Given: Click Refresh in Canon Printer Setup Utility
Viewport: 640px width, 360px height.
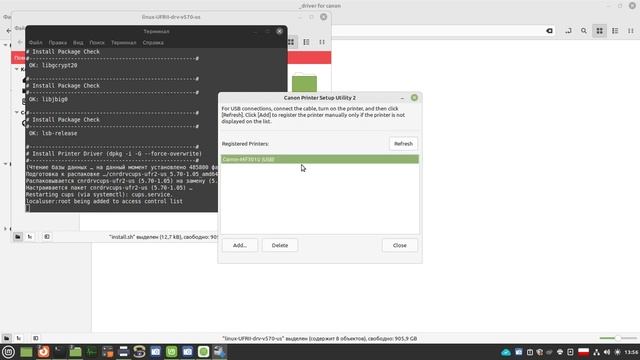Looking at the screenshot, I should point(403,144).
